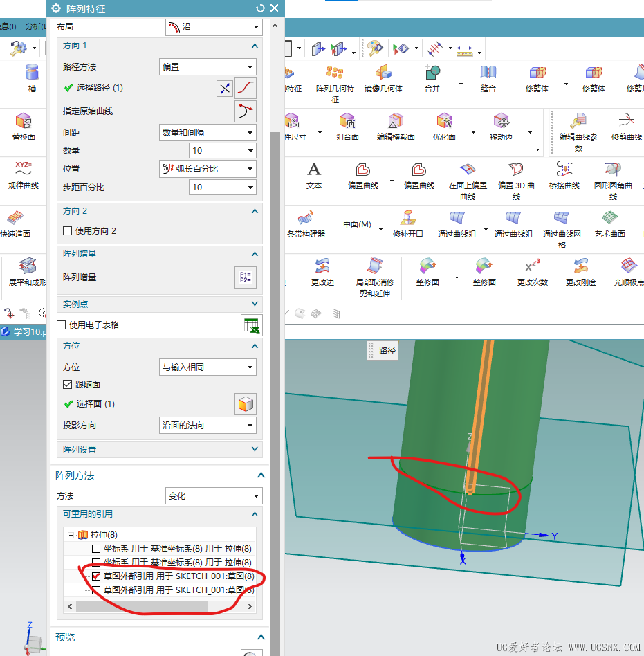
Task: Open the 间距 dropdown showing 数量和间隔
Action: click(208, 133)
